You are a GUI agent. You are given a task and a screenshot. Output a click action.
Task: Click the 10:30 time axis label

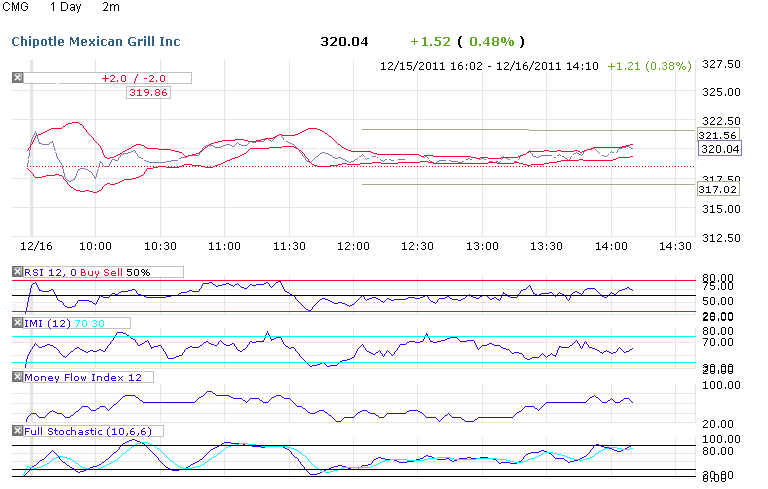point(160,246)
